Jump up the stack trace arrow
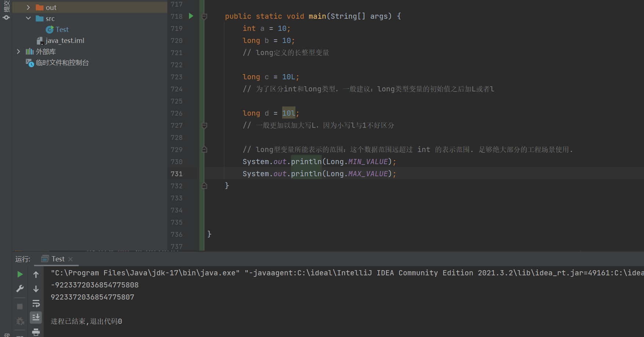 36,274
